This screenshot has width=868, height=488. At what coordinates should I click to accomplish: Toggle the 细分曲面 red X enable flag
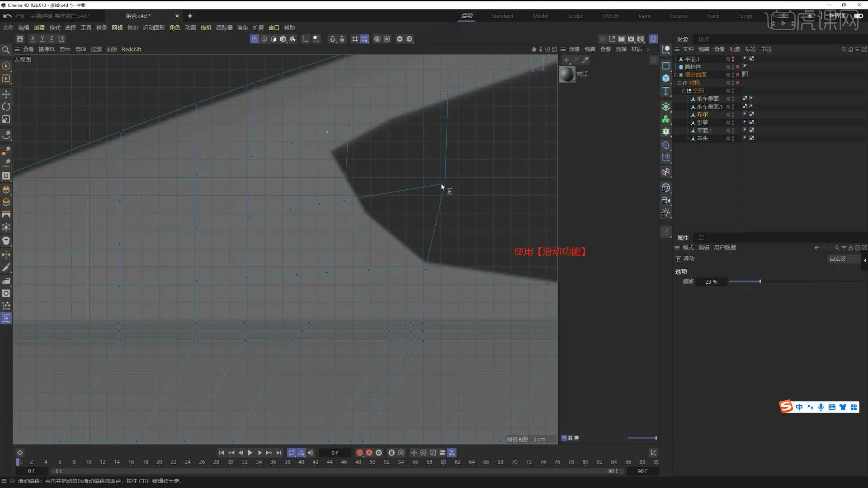click(x=738, y=75)
